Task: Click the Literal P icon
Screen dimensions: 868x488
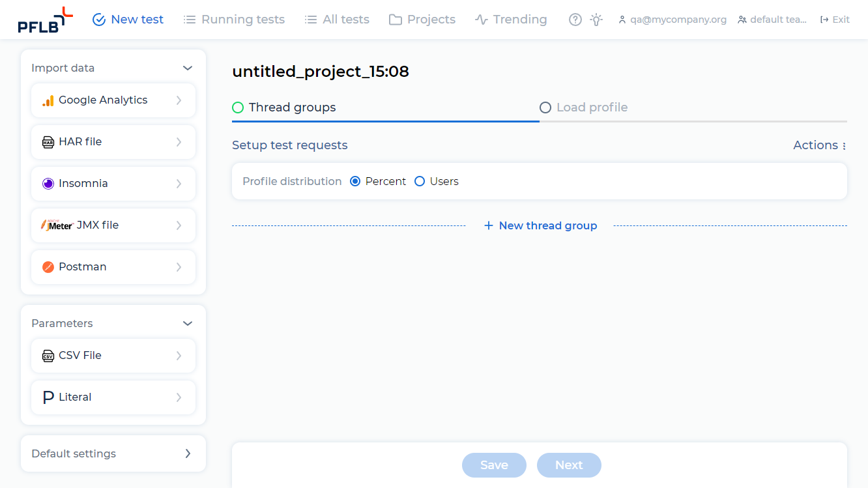Action: pos(48,397)
